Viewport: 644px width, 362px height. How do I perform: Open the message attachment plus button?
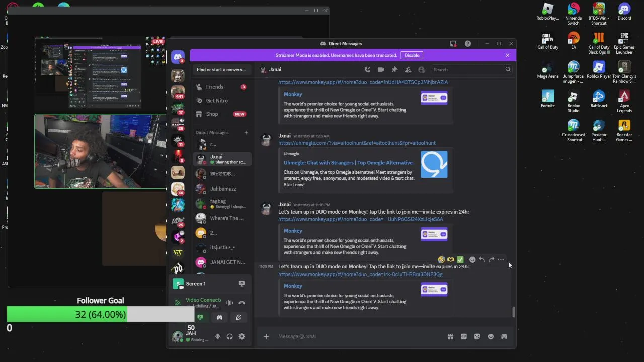[x=266, y=336]
